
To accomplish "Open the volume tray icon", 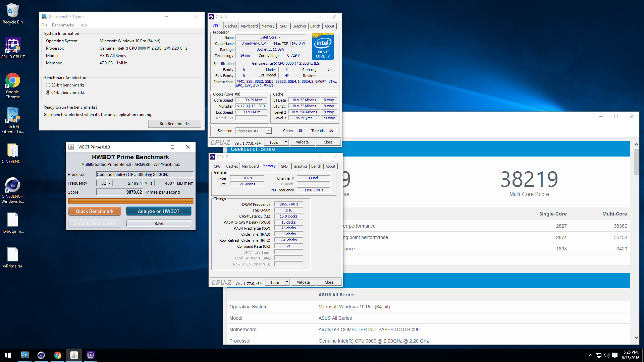I will pos(606,355).
